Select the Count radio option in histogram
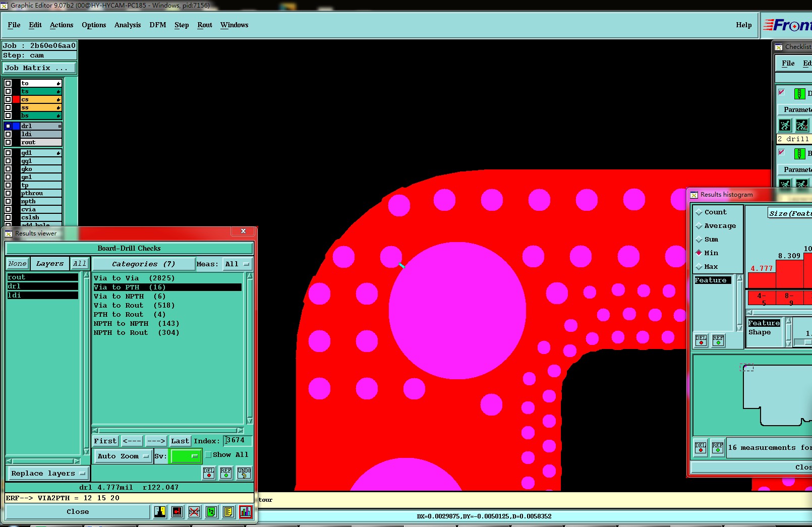 (x=699, y=212)
